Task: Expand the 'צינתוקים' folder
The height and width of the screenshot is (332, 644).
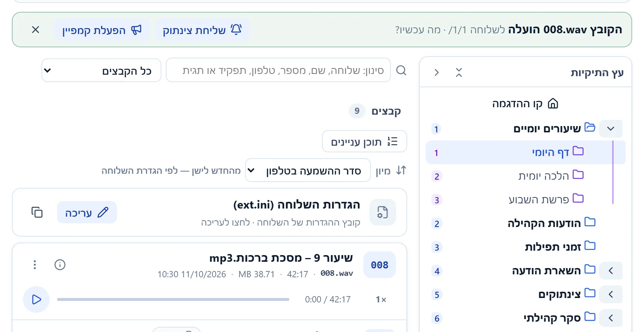Action: coord(611,294)
